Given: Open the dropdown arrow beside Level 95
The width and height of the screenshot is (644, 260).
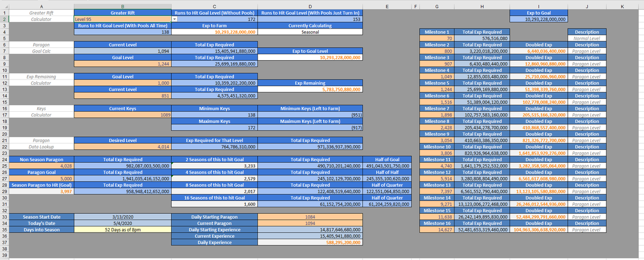Looking at the screenshot, I should point(174,19).
